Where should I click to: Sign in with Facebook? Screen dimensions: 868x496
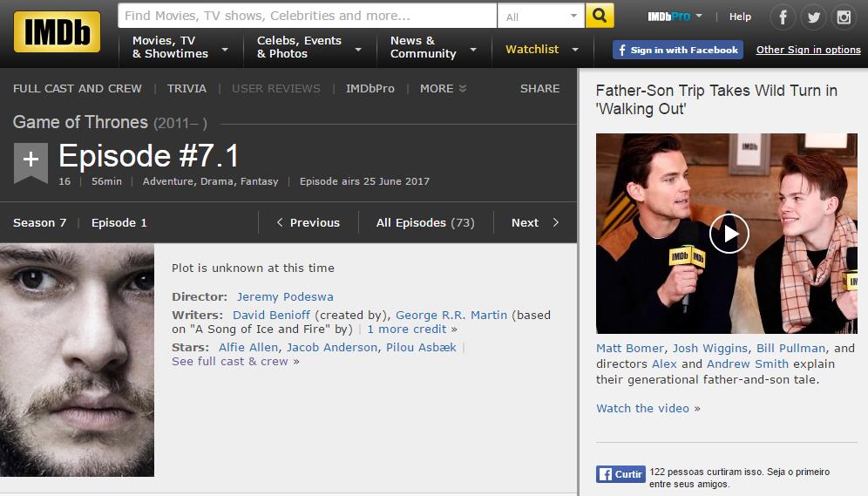(x=677, y=50)
